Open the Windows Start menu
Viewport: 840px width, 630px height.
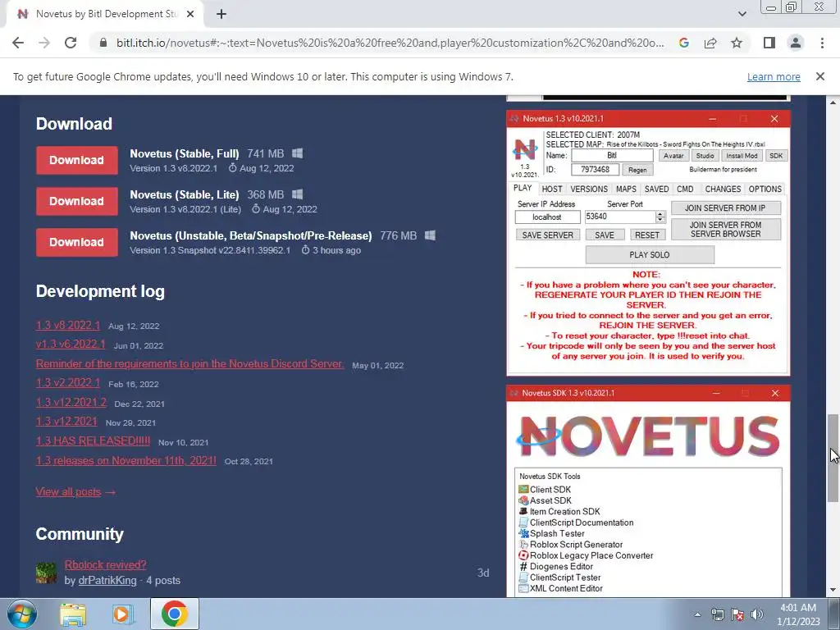pyautogui.click(x=22, y=614)
